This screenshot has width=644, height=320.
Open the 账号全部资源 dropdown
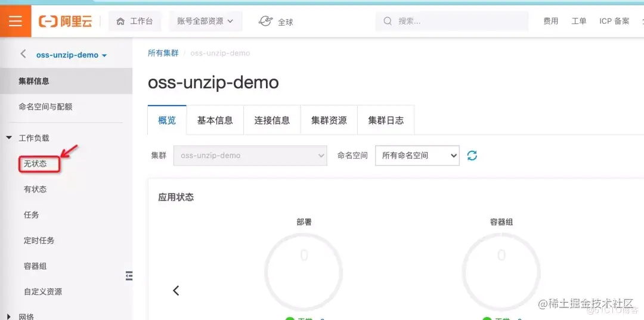click(x=205, y=21)
